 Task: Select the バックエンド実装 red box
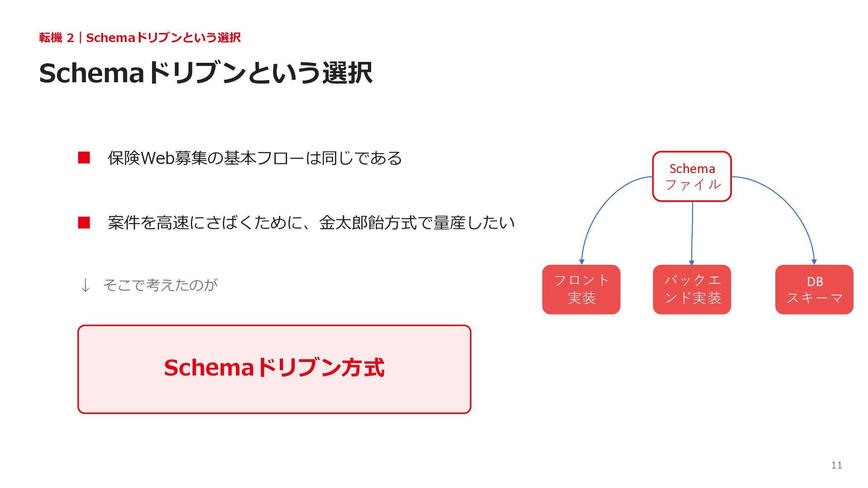pos(692,289)
